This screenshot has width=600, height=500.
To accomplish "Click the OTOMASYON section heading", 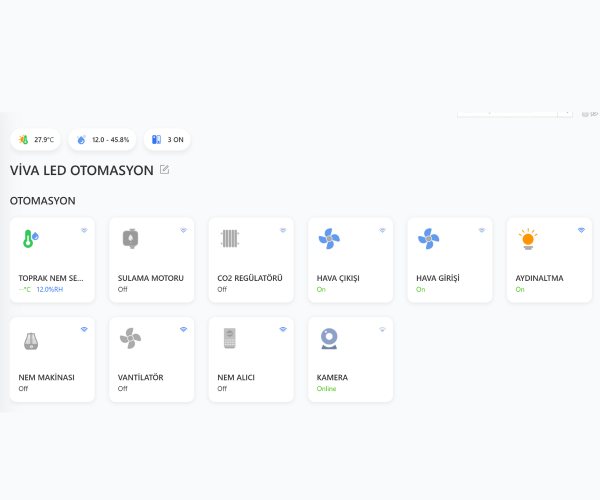I will point(42,201).
